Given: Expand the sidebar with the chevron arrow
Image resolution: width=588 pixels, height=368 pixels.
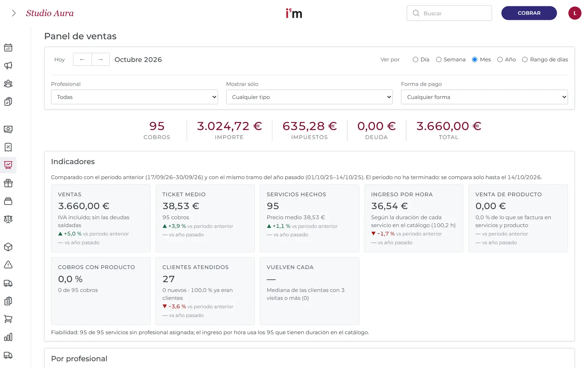Looking at the screenshot, I should click(14, 13).
